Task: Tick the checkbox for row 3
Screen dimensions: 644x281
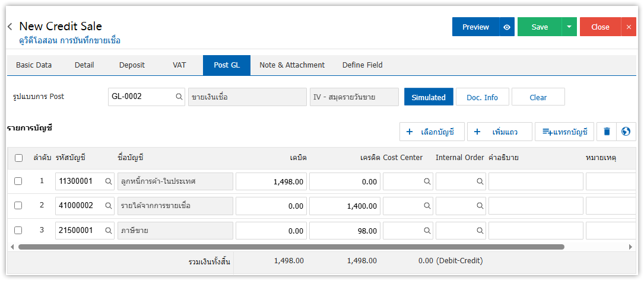Action: pyautogui.click(x=18, y=231)
